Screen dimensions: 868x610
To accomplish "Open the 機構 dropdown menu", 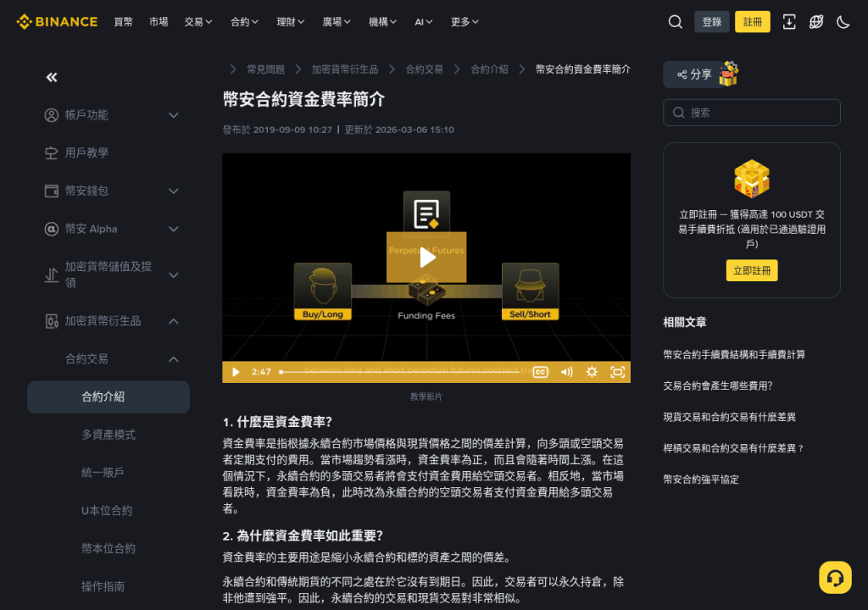I will (x=382, y=21).
